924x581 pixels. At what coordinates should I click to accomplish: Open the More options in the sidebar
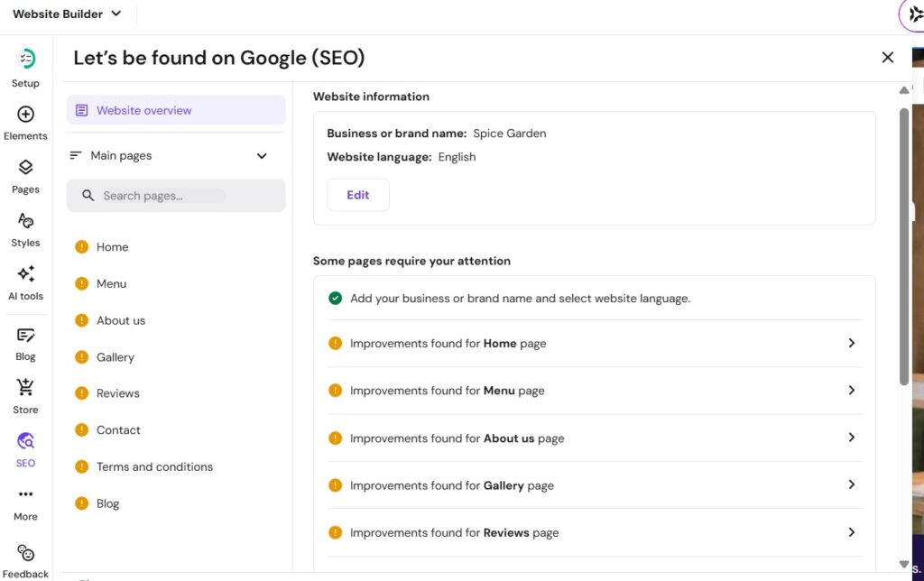pos(24,499)
